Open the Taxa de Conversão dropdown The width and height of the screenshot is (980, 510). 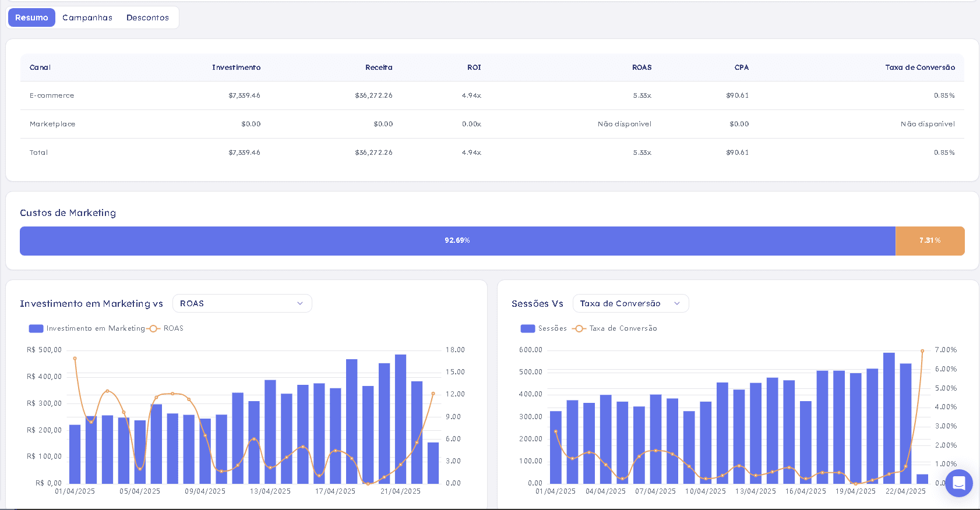click(x=631, y=303)
